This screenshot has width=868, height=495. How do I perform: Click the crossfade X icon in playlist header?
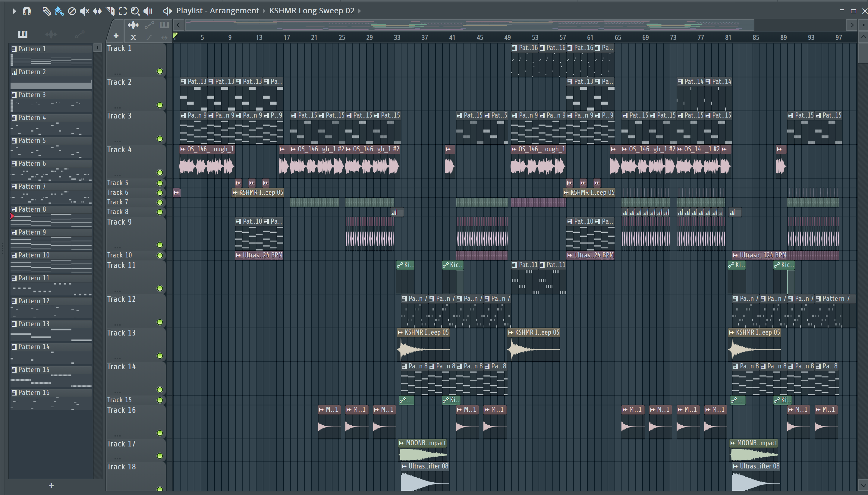[133, 37]
